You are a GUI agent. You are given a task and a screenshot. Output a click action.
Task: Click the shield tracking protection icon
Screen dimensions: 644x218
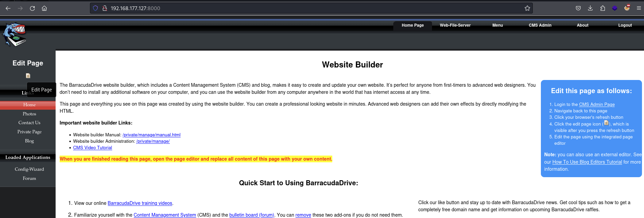95,8
